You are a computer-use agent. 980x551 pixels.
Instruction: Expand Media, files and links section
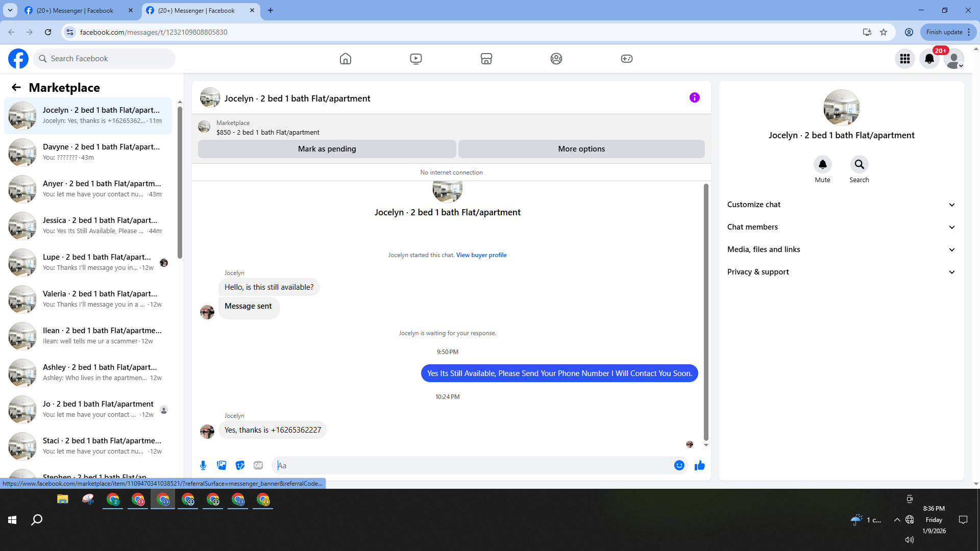point(841,249)
